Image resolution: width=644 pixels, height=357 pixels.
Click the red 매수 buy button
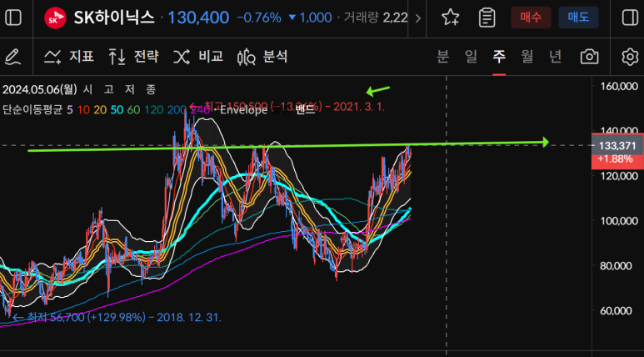[x=531, y=18]
